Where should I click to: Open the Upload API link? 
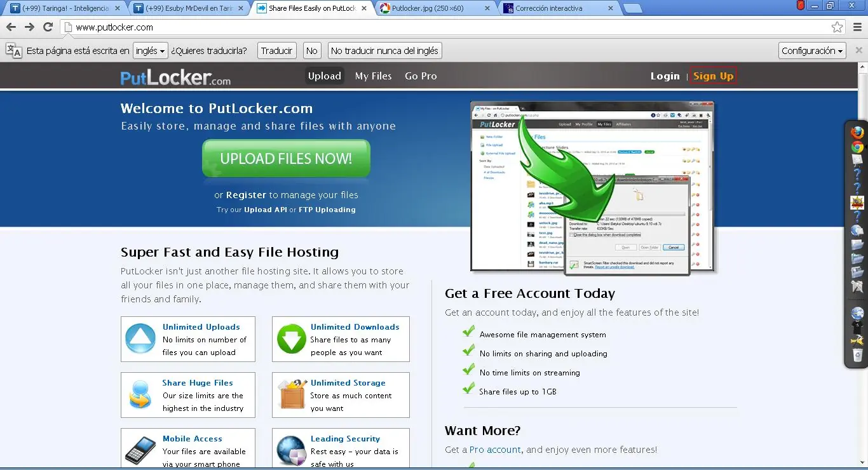266,210
